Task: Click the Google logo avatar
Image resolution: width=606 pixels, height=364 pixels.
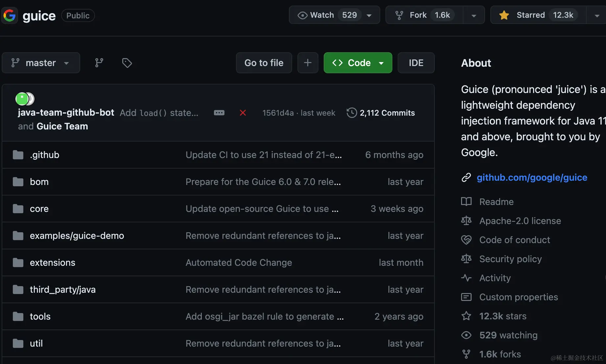Action: pos(10,15)
